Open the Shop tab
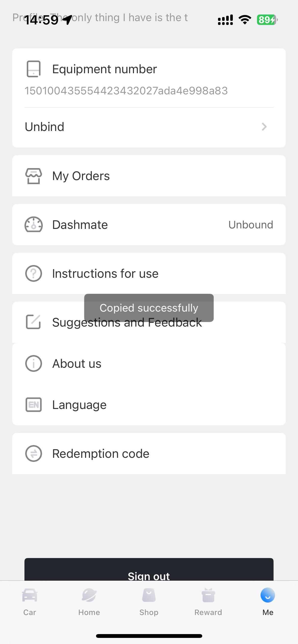Viewport: 298px width, 644px height. (149, 602)
